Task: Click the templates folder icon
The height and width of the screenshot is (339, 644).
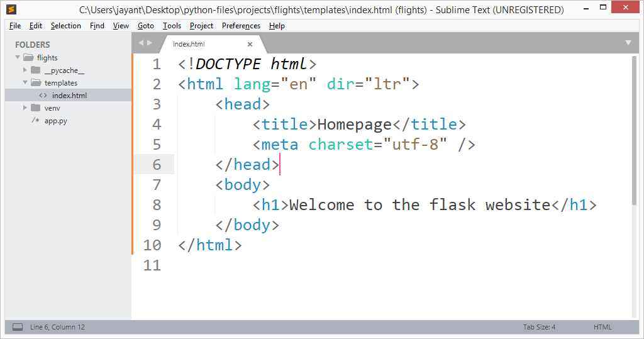Action: 36,82
